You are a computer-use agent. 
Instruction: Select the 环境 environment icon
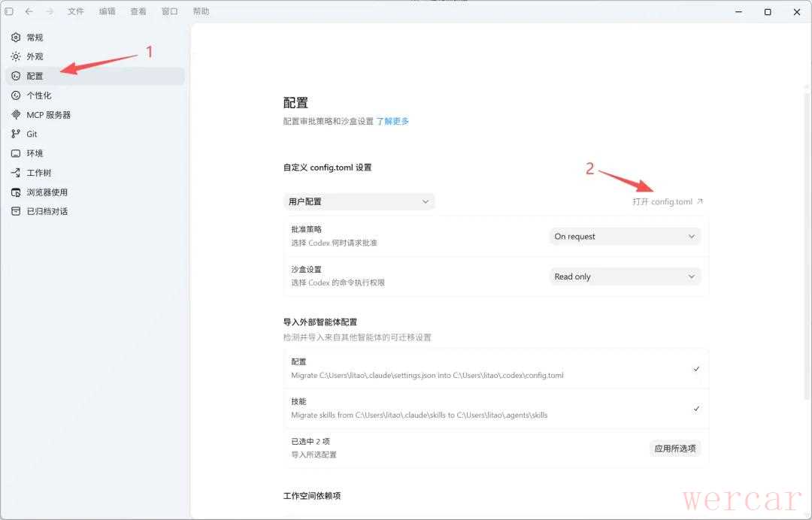(x=16, y=154)
